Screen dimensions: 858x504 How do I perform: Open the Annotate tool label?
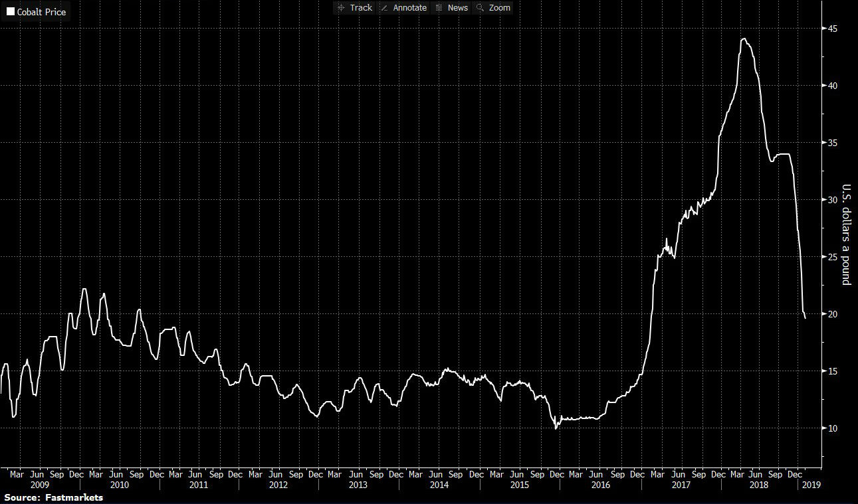(409, 8)
